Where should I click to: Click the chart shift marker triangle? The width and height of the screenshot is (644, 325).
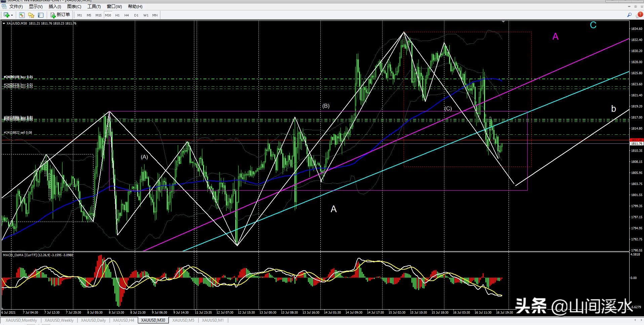click(x=503, y=22)
